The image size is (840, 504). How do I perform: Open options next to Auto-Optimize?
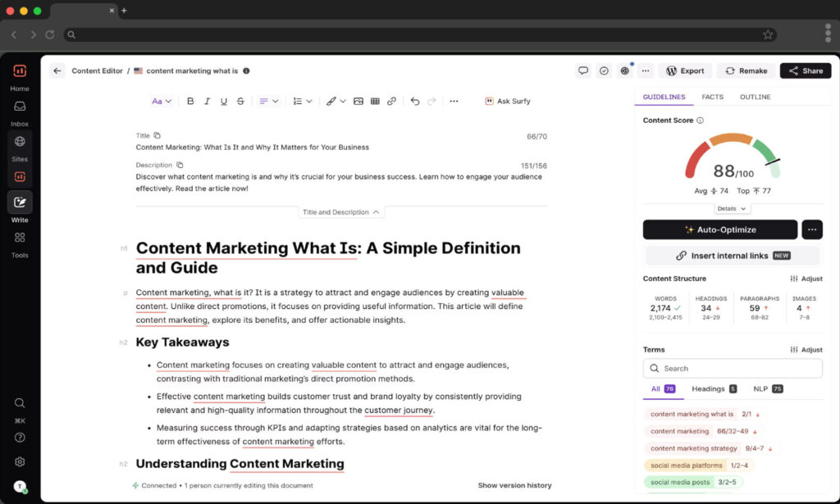(812, 229)
